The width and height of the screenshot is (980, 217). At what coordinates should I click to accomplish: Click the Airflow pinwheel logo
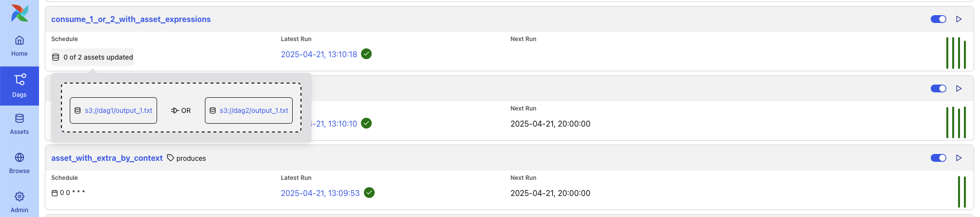tap(20, 13)
